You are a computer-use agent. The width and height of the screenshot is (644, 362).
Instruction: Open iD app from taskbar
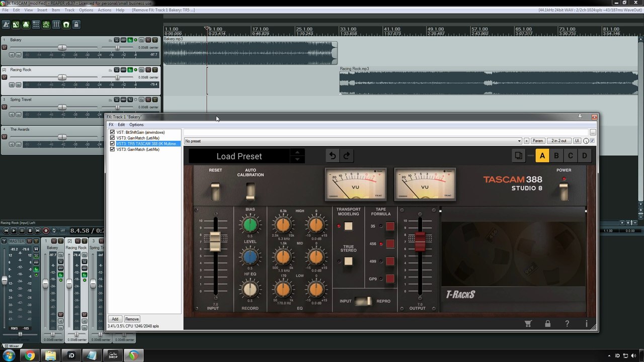71,355
